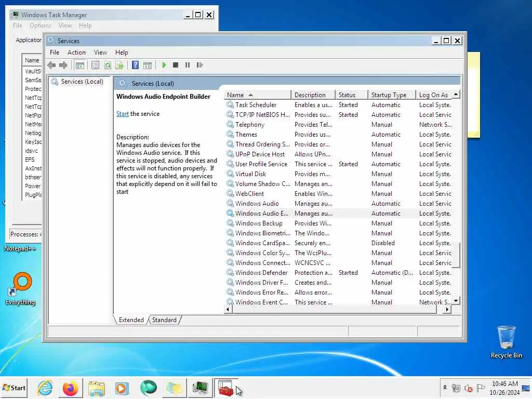Click the Restart Service toolbar button
The height and width of the screenshot is (399, 532).
199,65
